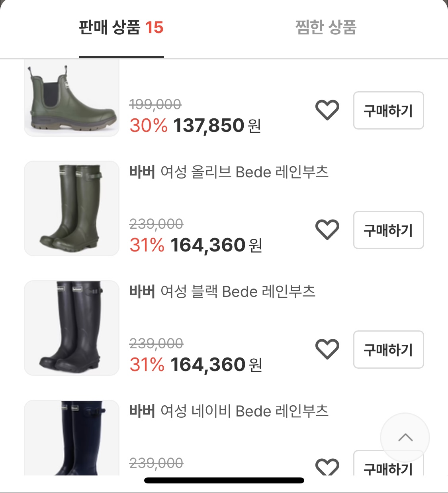
Task: Tap heart icon for 137,850원 Chelsea boots
Action: click(327, 110)
